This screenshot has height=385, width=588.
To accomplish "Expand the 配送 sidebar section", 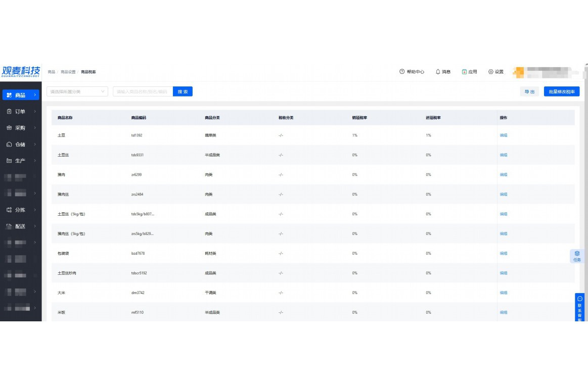I will click(x=35, y=226).
